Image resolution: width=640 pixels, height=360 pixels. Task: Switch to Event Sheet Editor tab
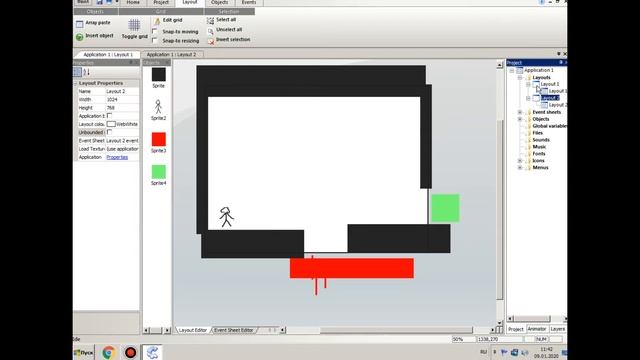click(x=234, y=330)
